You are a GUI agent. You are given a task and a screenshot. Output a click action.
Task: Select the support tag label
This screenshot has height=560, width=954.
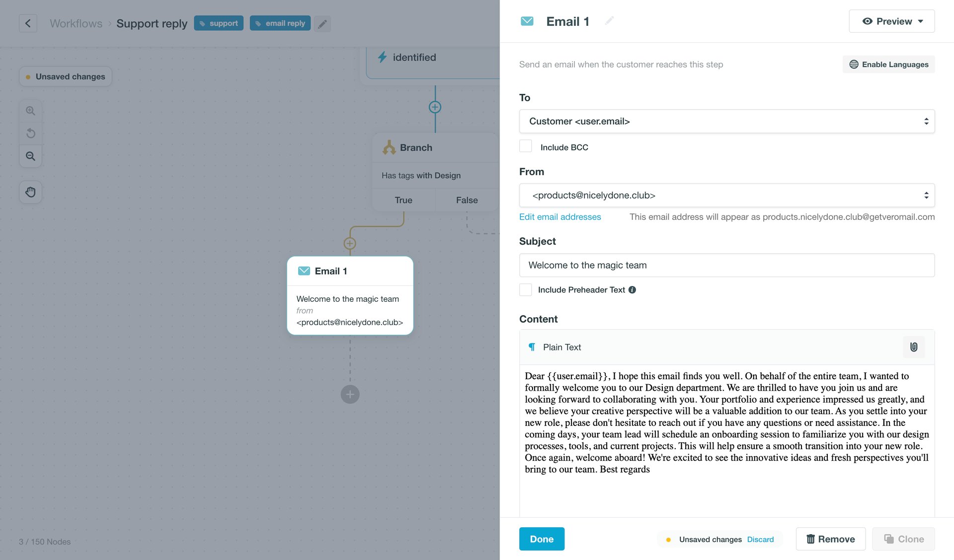219,23
